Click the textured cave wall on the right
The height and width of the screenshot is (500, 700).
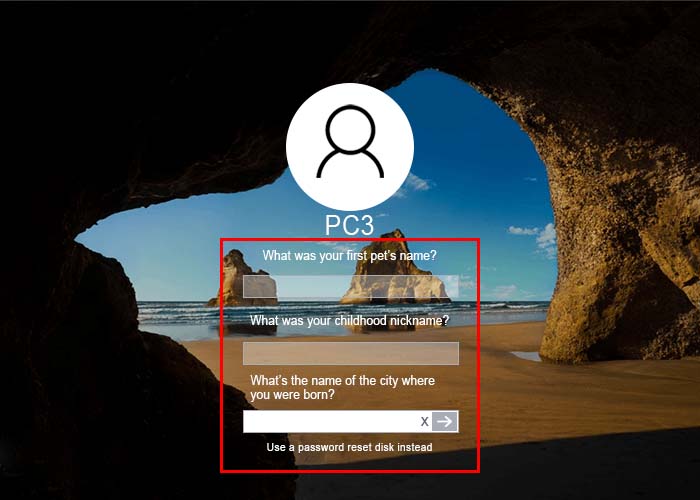(625, 179)
